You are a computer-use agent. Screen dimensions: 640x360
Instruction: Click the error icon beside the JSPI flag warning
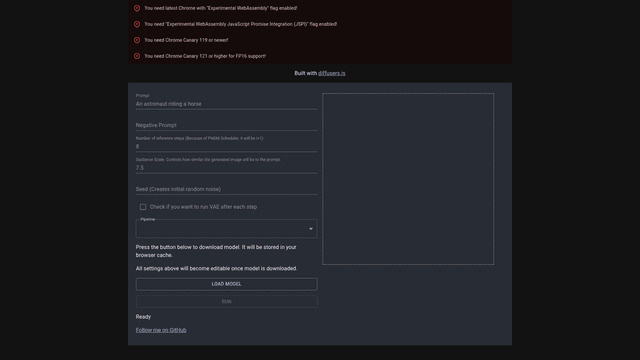pyautogui.click(x=137, y=24)
